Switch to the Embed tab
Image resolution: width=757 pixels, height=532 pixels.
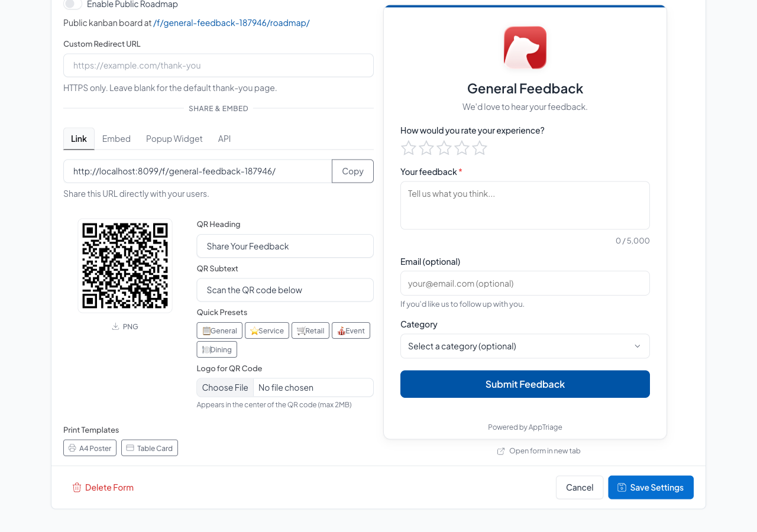(116, 138)
